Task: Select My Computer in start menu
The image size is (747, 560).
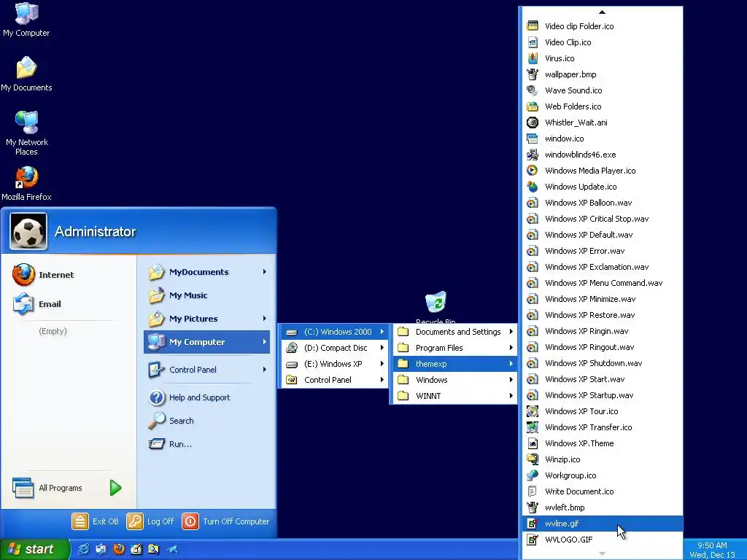Action: pyautogui.click(x=206, y=342)
